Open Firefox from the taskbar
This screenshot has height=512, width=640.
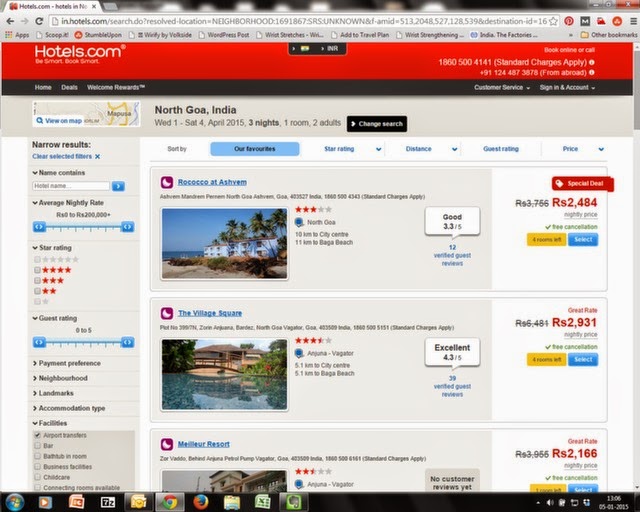tap(201, 502)
